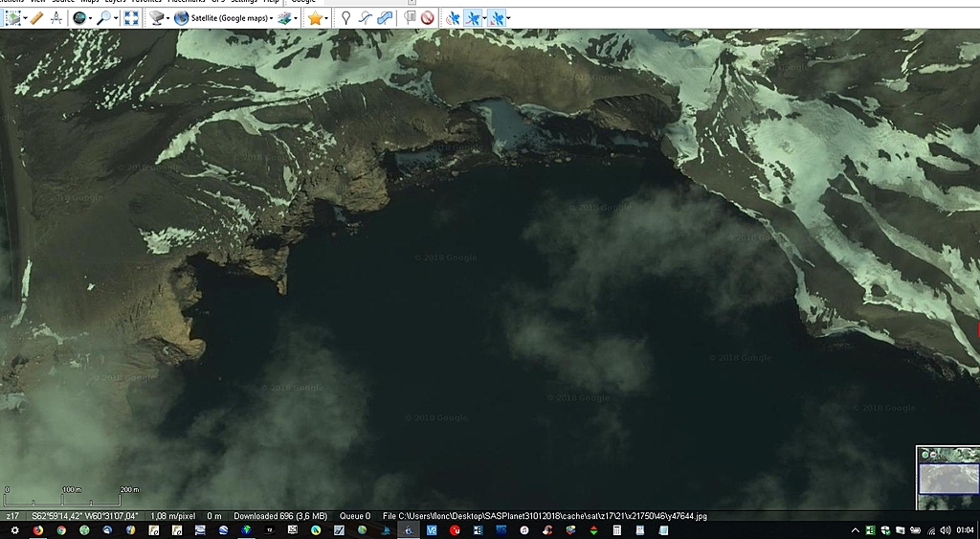Expand the selection tool dropdown arrow
The width and height of the screenshot is (980, 539).
(25, 18)
